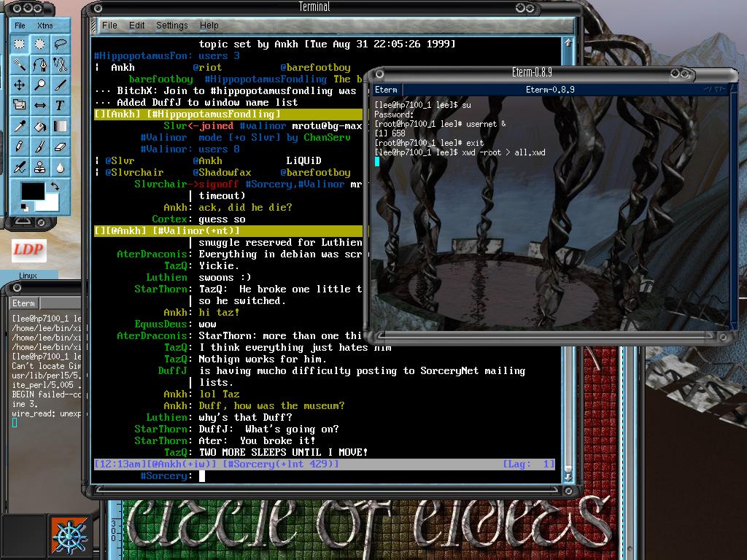Click the Terminal menubar grip handle
The width and height of the screenshot is (747, 560).
94,26
